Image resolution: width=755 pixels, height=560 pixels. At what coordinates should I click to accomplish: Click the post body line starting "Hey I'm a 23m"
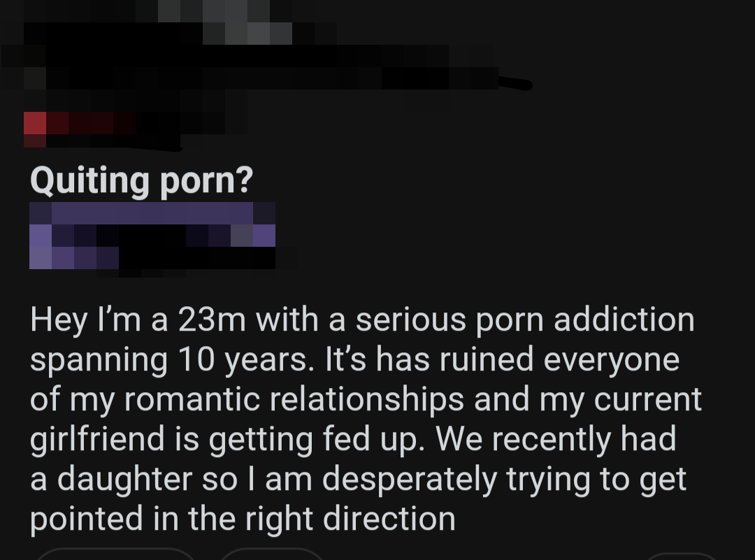pyautogui.click(x=362, y=320)
